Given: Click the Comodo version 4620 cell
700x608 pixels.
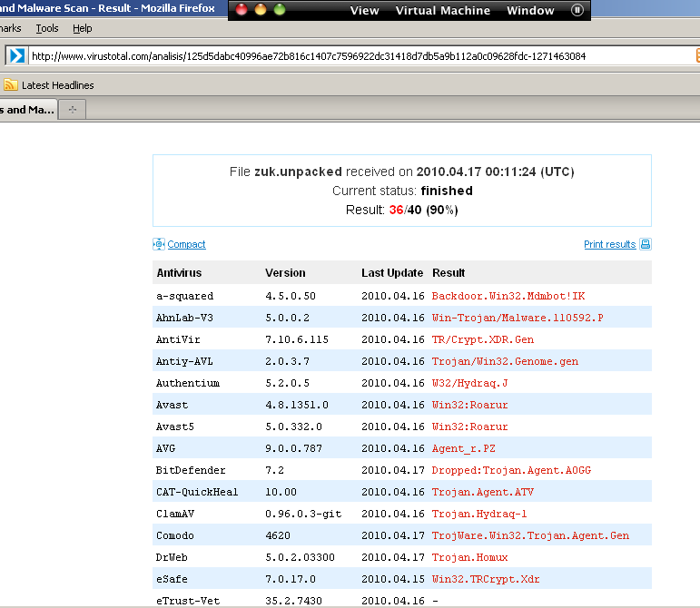Looking at the screenshot, I should click(x=278, y=535).
